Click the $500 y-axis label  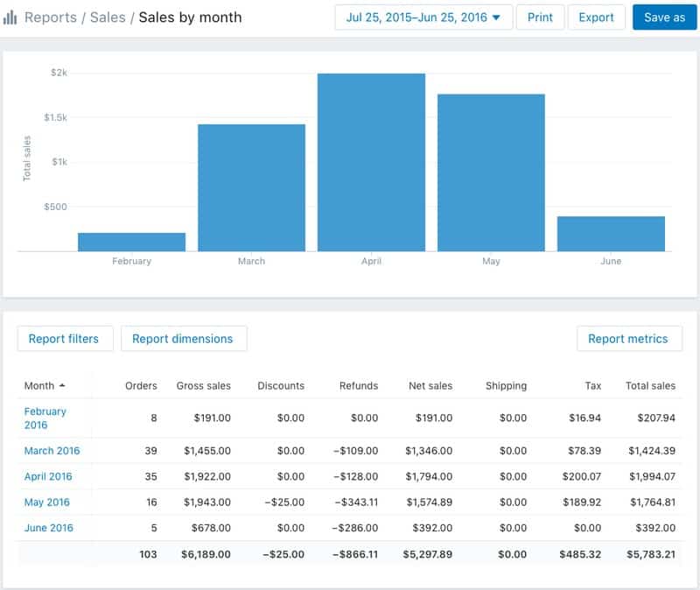click(55, 207)
